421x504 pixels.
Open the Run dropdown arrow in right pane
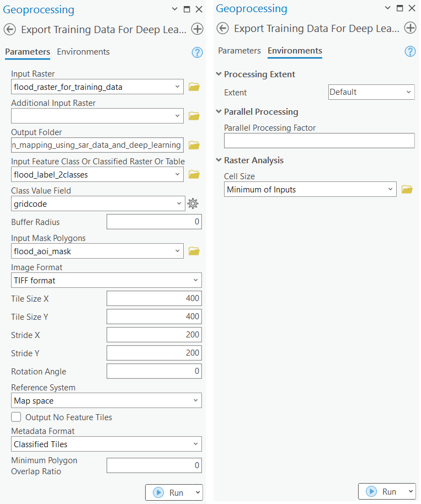click(x=409, y=491)
